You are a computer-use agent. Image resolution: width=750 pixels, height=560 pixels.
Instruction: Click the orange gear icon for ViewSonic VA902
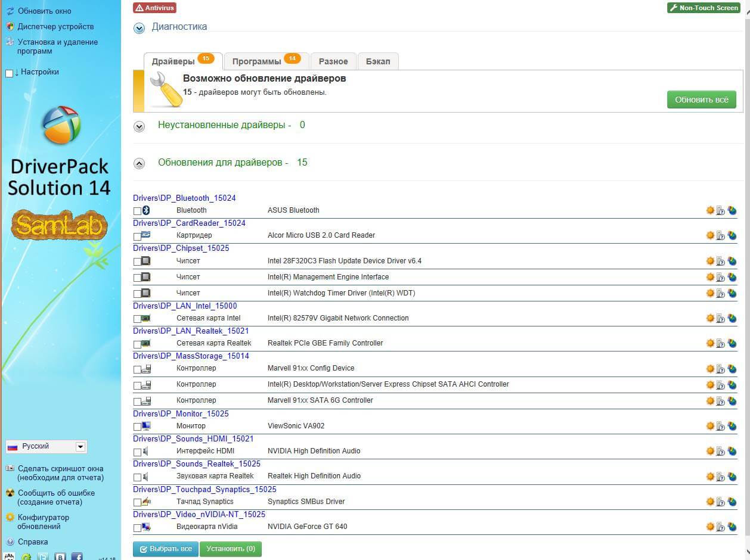[710, 426]
